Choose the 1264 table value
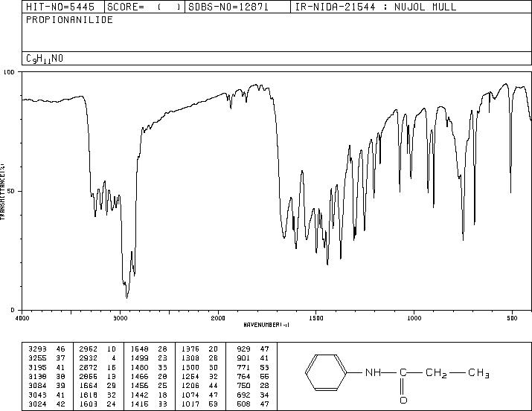The height and width of the screenshot is (411, 532). coord(190,377)
